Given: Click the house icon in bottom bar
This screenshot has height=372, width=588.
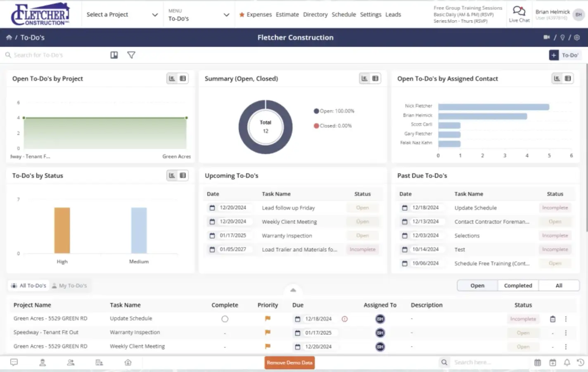Looking at the screenshot, I should point(128,362).
